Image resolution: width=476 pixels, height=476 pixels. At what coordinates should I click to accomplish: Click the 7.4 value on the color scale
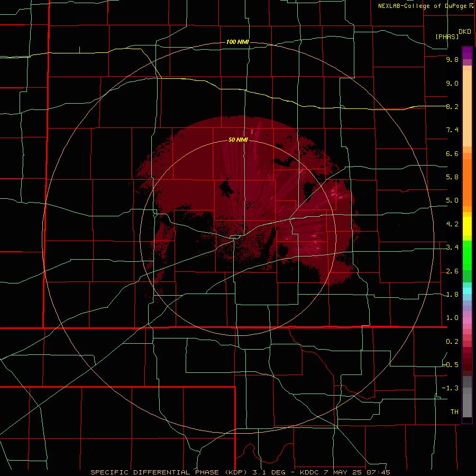point(452,130)
